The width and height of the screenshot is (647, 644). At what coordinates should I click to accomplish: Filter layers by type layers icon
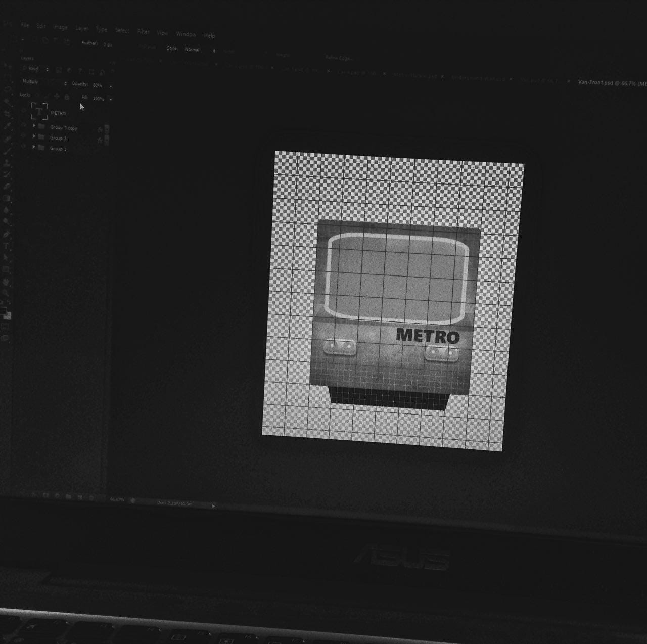pyautogui.click(x=80, y=71)
